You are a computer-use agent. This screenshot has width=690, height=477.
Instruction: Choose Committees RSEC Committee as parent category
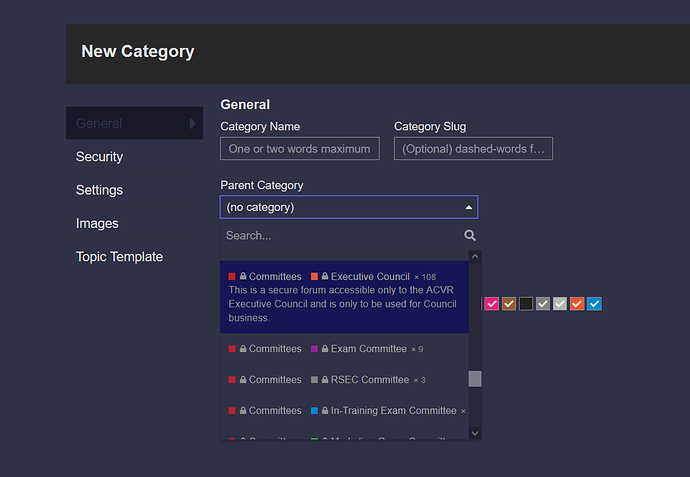(x=344, y=379)
